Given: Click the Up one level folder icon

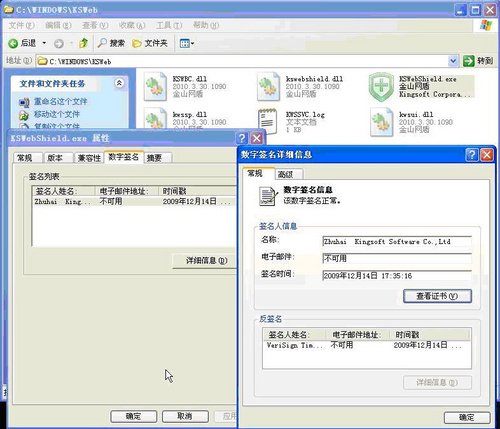Looking at the screenshot, I should (x=83, y=43).
